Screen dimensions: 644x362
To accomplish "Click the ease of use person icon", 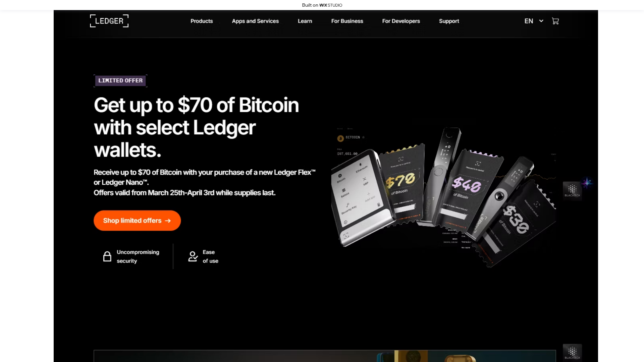I will 193,256.
